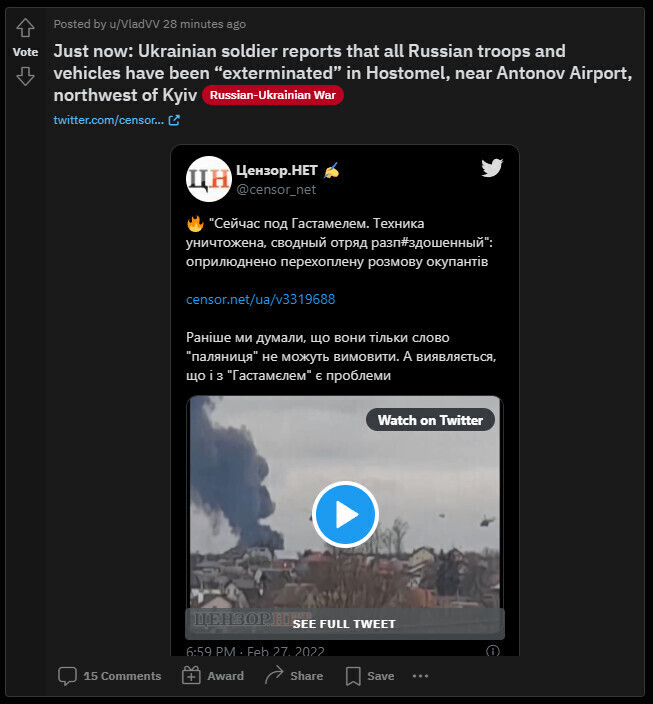This screenshot has height=704, width=653.
Task: Share this post
Action: pos(294,676)
